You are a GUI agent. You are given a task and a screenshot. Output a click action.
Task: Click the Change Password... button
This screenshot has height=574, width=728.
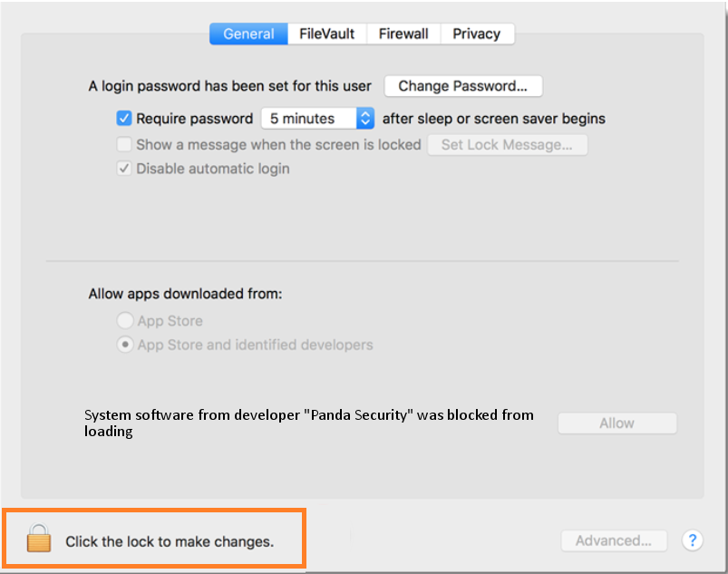tap(463, 86)
